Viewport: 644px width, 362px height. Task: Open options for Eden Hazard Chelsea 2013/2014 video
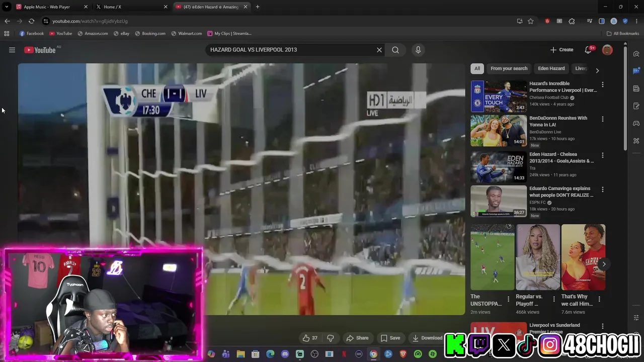click(602, 155)
